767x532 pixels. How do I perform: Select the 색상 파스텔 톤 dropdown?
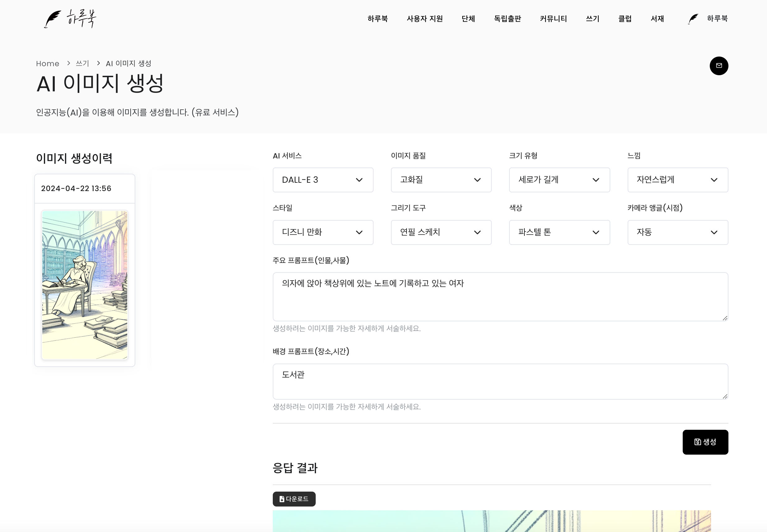559,232
